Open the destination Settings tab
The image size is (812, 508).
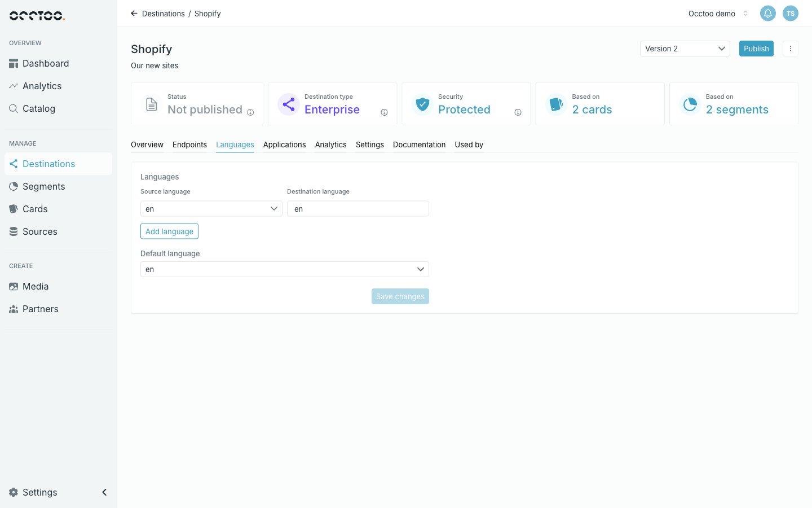tap(370, 145)
